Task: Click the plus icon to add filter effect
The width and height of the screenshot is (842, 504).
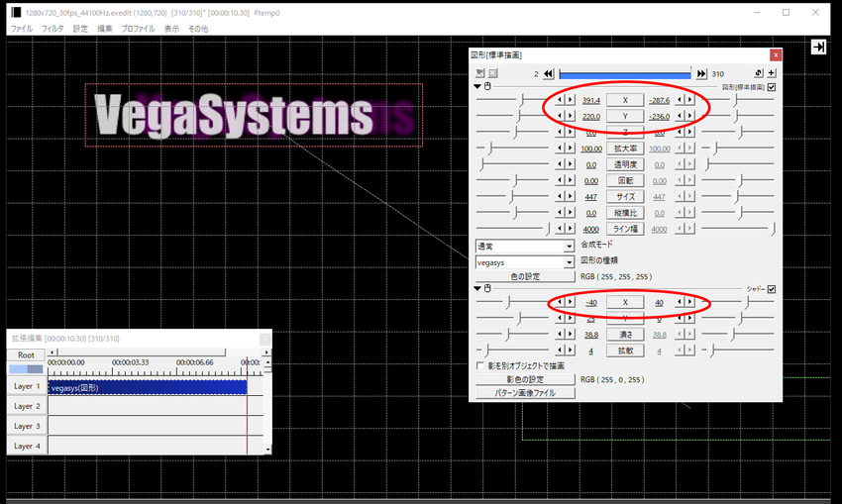Action: (771, 73)
